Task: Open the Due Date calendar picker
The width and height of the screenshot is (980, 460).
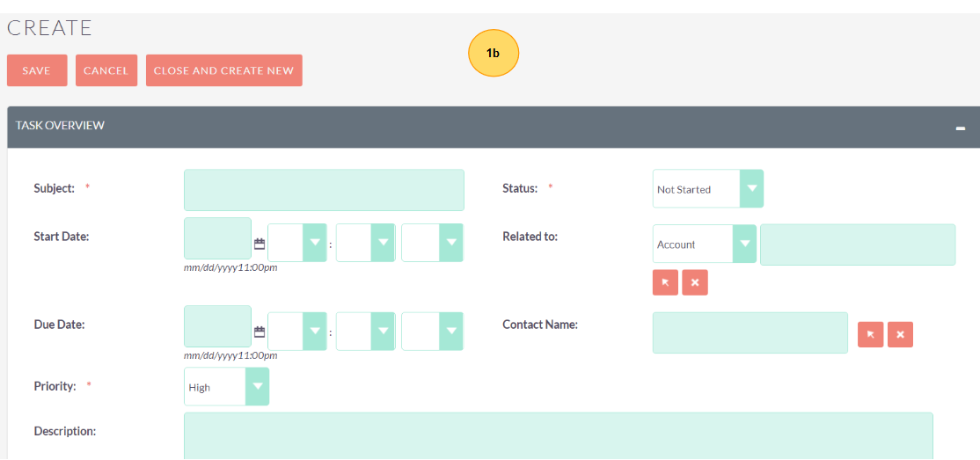Action: 260,332
